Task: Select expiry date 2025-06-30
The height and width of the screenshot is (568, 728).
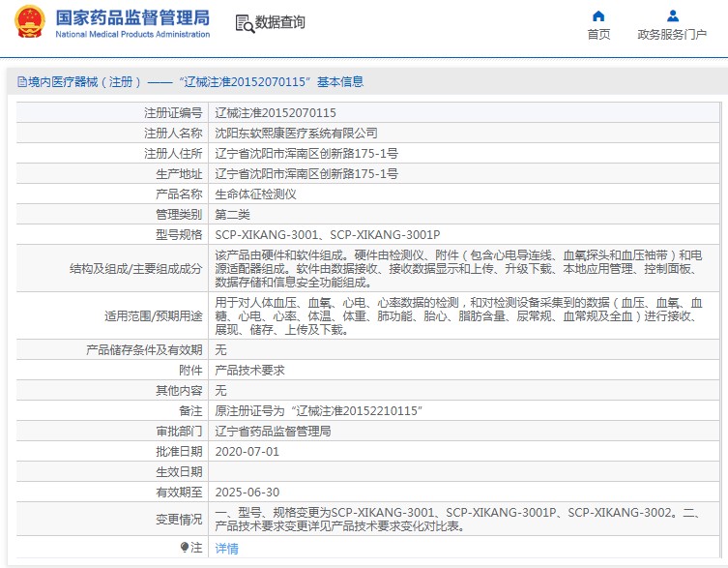Action: click(247, 493)
